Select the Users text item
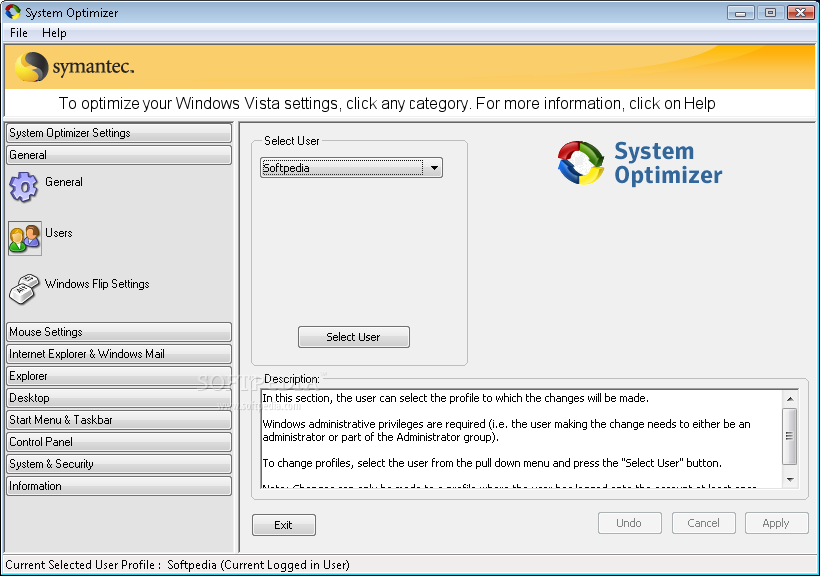This screenshot has width=820, height=576. tap(59, 233)
